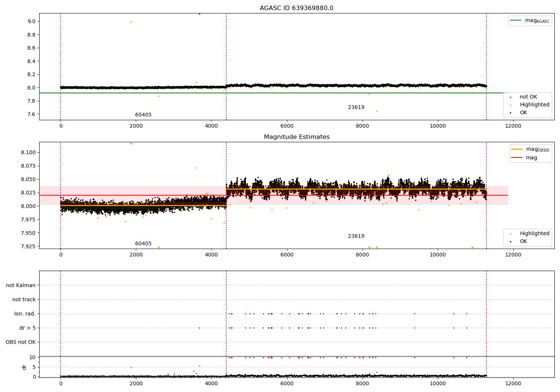Click the red mean-mag line in middle plot
This screenshot has width=560, height=392.
(274, 195)
